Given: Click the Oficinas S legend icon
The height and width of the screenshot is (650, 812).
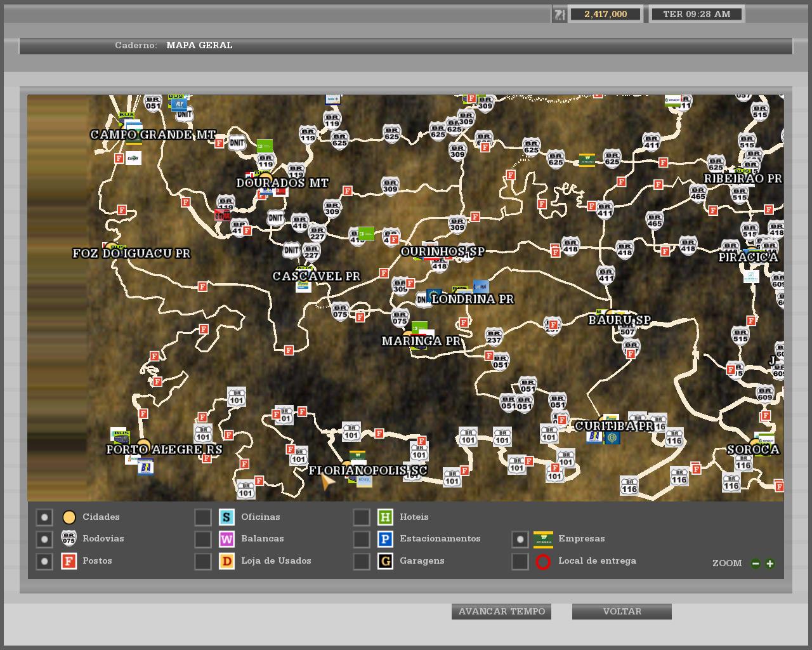Looking at the screenshot, I should coord(226,517).
